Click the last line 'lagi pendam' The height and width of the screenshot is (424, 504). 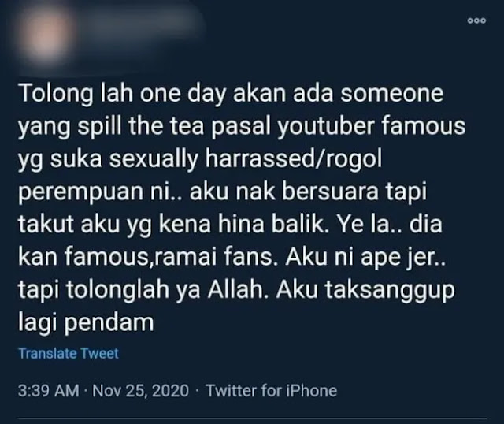86,322
